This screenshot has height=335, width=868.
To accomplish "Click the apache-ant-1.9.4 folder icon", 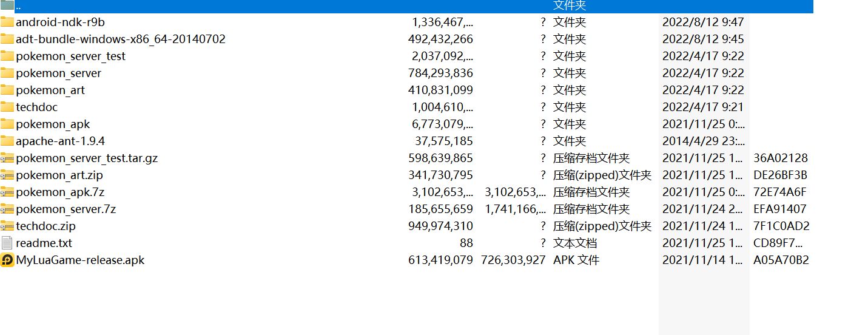I will pyautogui.click(x=7, y=141).
